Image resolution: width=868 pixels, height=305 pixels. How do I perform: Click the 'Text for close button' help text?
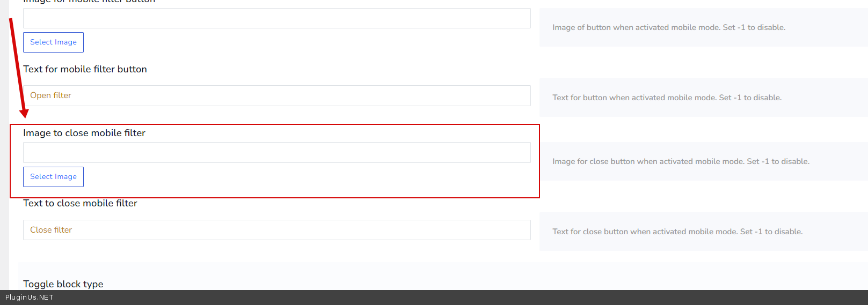coord(677,232)
